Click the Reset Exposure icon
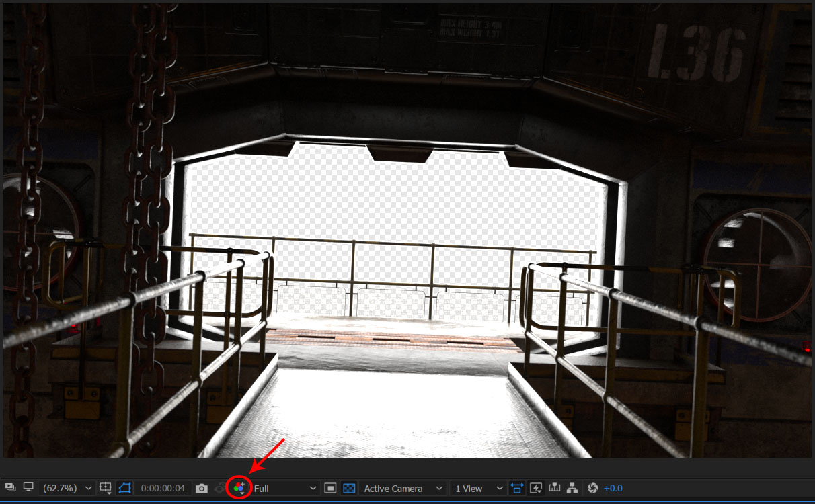 [592, 489]
